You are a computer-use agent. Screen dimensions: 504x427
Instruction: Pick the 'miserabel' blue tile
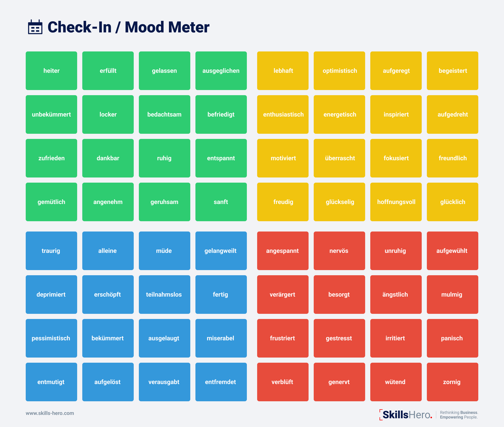221,338
